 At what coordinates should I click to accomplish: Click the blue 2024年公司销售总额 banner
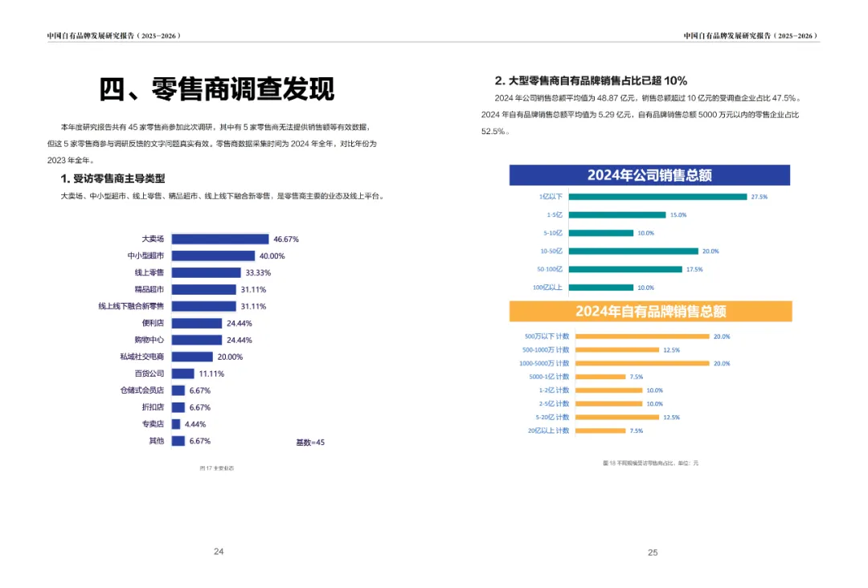[649, 175]
